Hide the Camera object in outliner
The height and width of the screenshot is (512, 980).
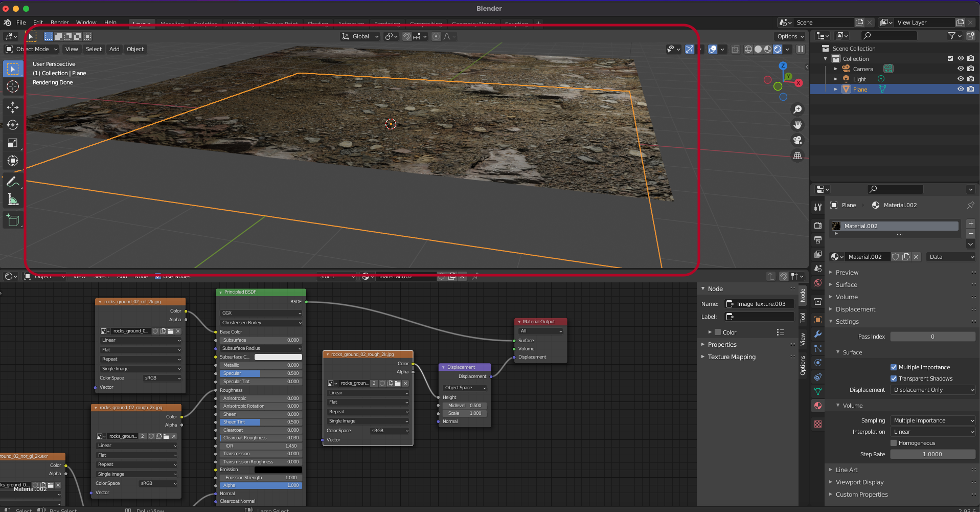click(961, 69)
